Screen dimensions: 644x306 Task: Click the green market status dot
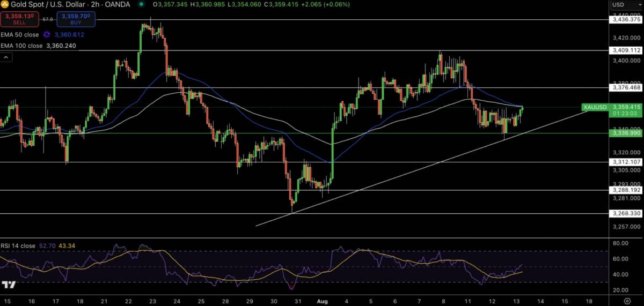point(141,4)
